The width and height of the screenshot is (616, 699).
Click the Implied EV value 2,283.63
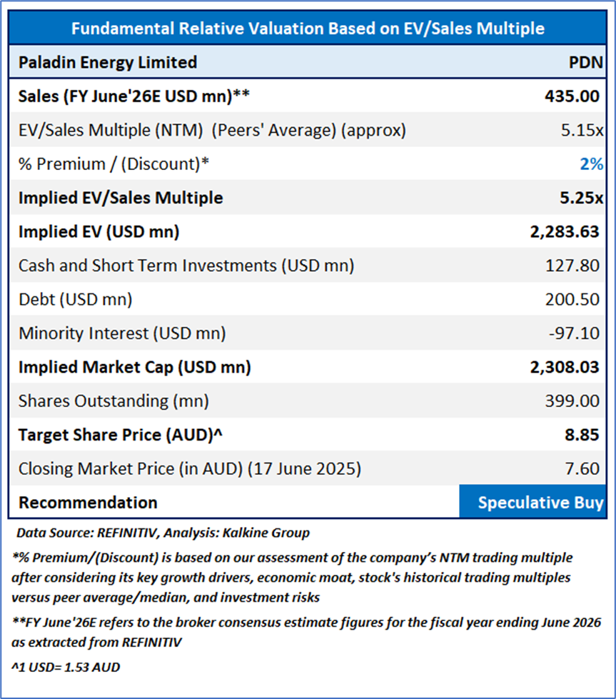(x=564, y=232)
